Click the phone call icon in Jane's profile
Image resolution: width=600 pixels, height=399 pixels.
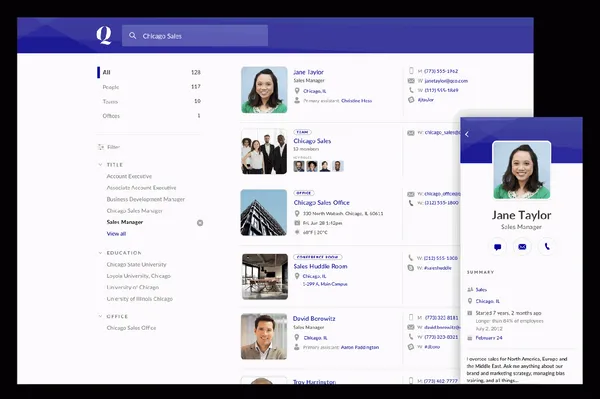547,247
